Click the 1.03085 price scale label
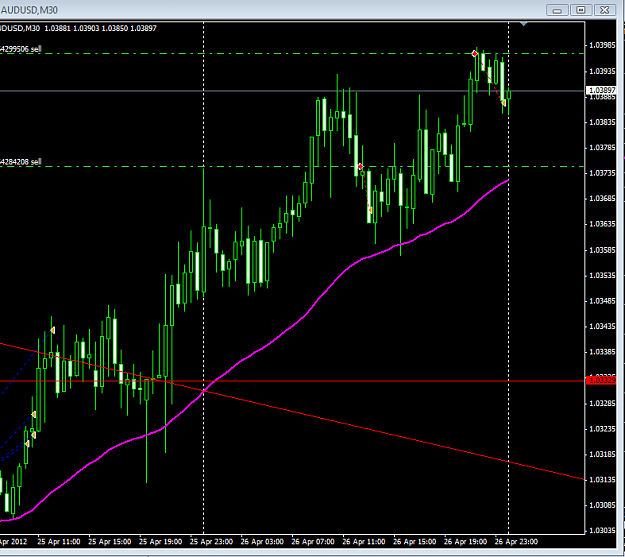 pos(602,505)
